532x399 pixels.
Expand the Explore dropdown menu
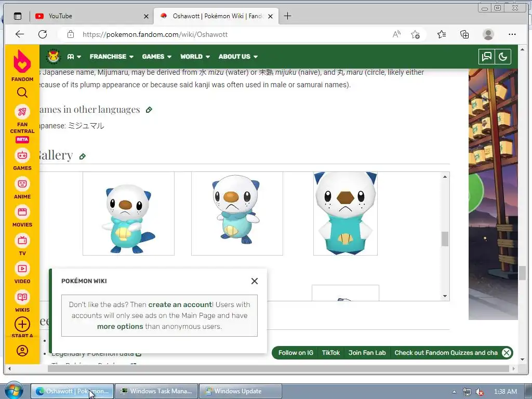[x=74, y=57]
